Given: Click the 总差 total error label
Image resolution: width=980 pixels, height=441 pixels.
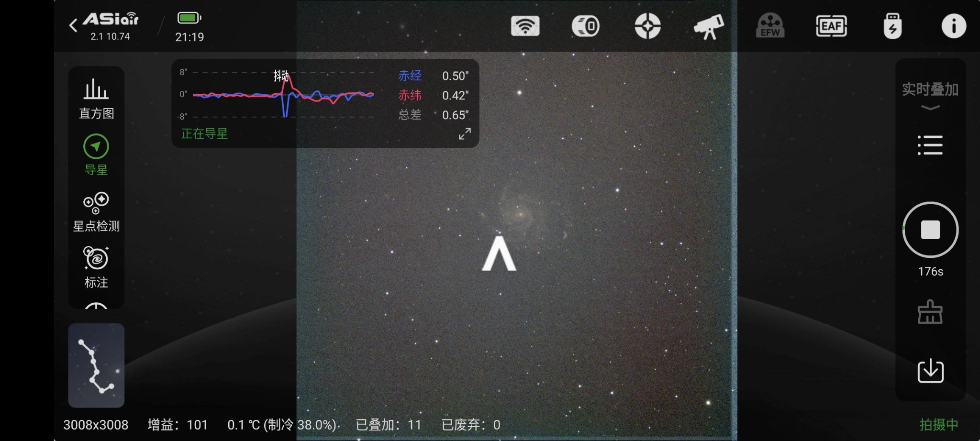Looking at the screenshot, I should point(410,115).
